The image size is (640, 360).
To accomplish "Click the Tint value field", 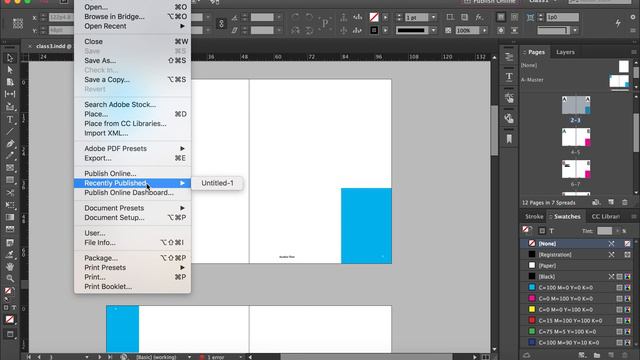I will pyautogui.click(x=604, y=231).
